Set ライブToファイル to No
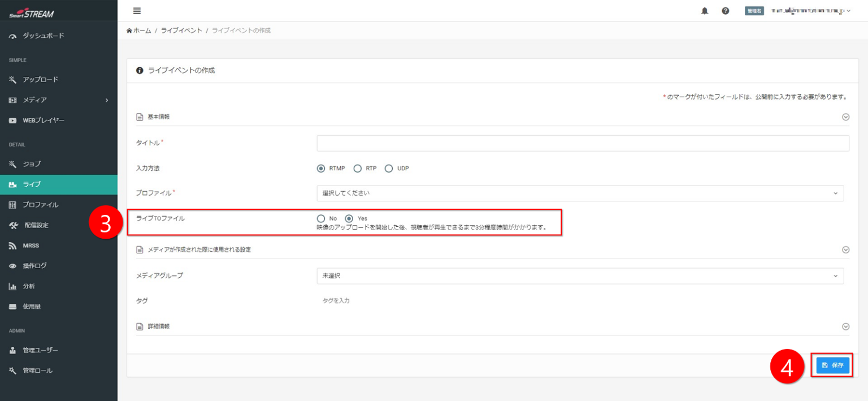Viewport: 868px width, 401px height. point(321,218)
